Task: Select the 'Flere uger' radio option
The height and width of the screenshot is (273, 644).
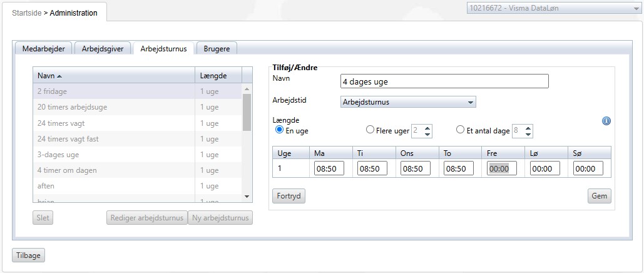Action: (x=370, y=130)
